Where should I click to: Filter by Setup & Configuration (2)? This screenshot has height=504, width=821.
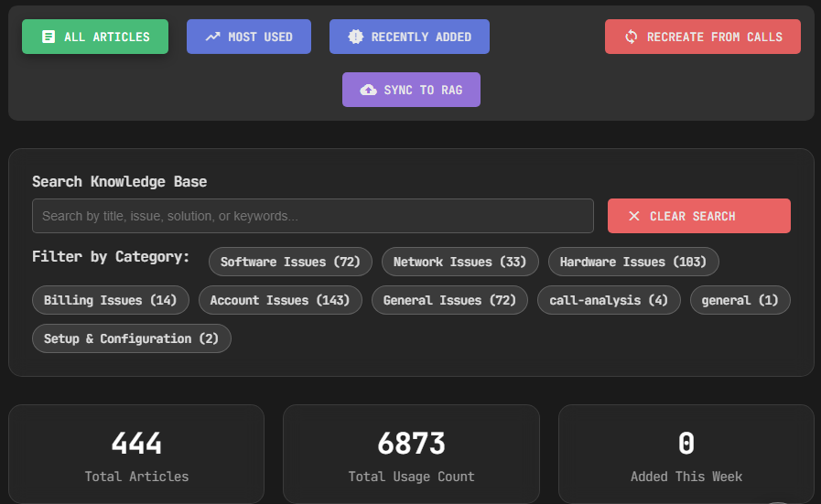coord(132,338)
